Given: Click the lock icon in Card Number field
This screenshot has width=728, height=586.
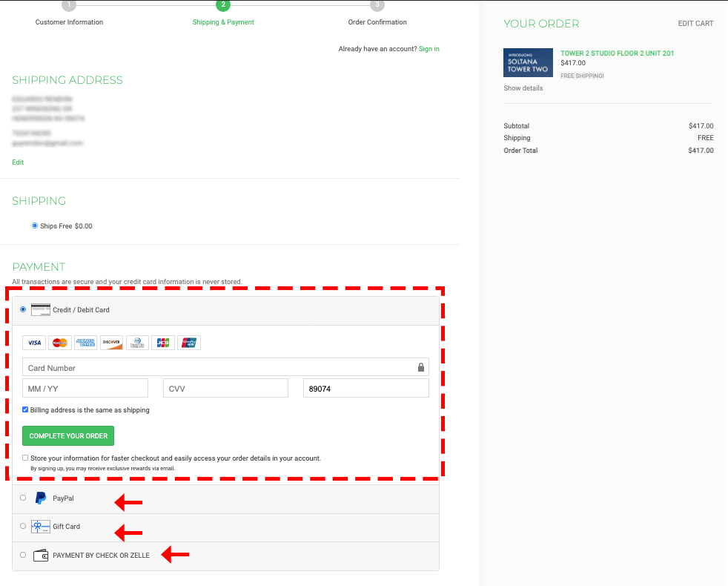Looking at the screenshot, I should click(420, 368).
